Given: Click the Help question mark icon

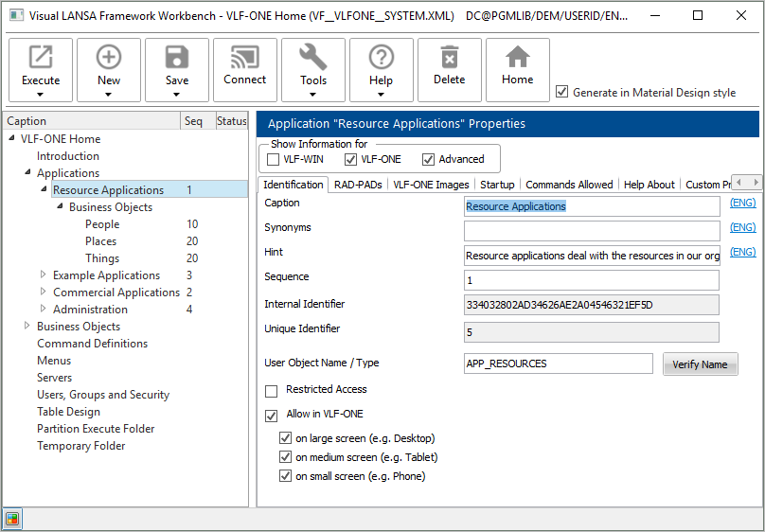Looking at the screenshot, I should click(382, 59).
